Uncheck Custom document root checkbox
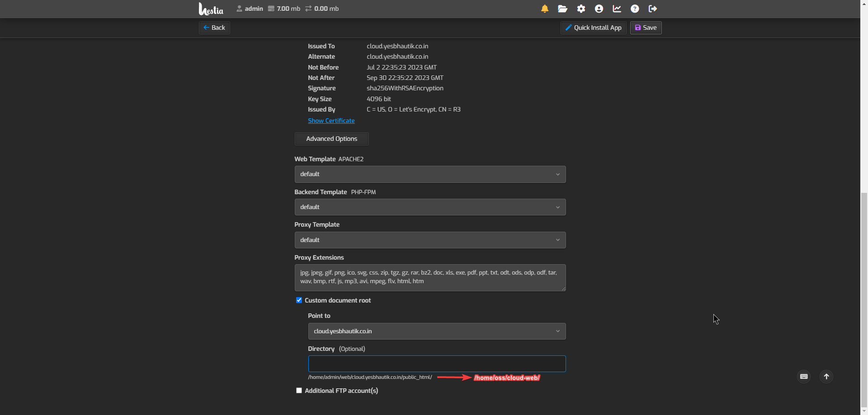Screen dimensions: 868x415 pyautogui.click(x=299, y=300)
